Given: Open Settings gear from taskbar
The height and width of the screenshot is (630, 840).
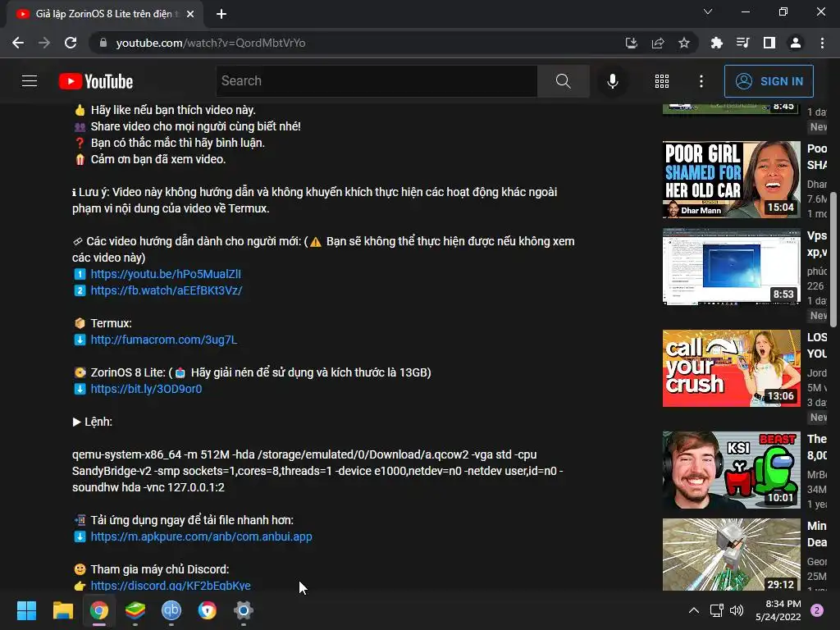Looking at the screenshot, I should 243,610.
